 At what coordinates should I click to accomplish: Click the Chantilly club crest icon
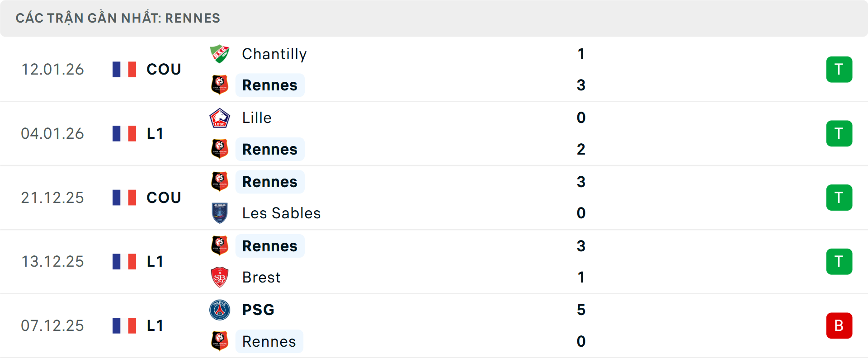pos(220,54)
